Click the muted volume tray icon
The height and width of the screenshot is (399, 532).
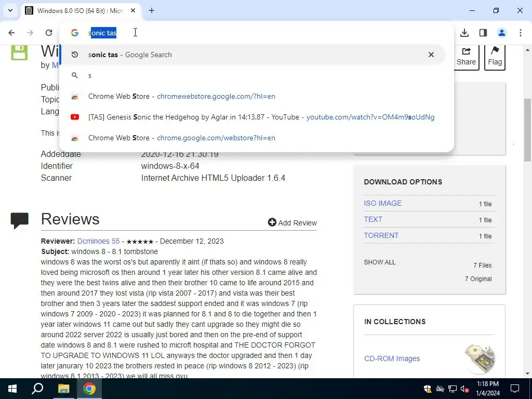pos(465,389)
